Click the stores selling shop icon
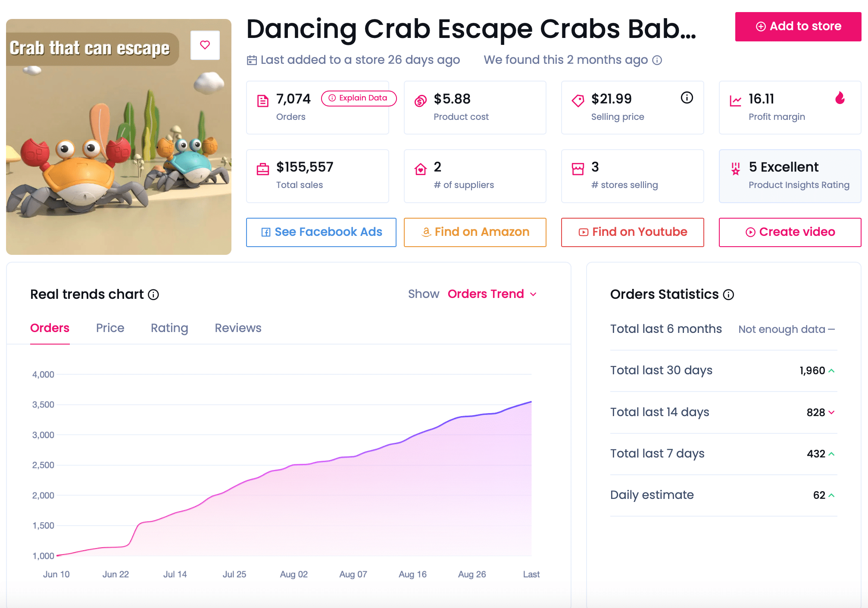Screen dimensions: 868x608 click(x=578, y=169)
